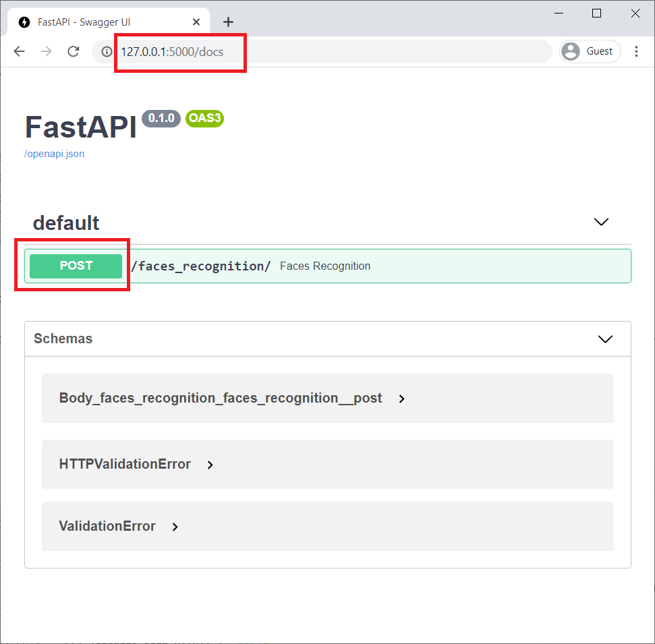The height and width of the screenshot is (644, 655).
Task: Click the back navigation arrow
Action: (x=19, y=51)
